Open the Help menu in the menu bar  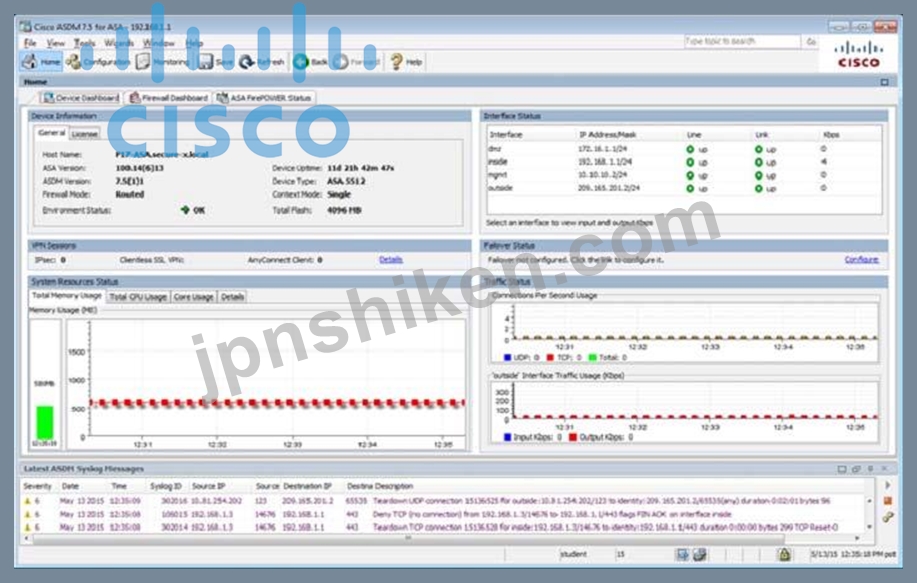(194, 43)
